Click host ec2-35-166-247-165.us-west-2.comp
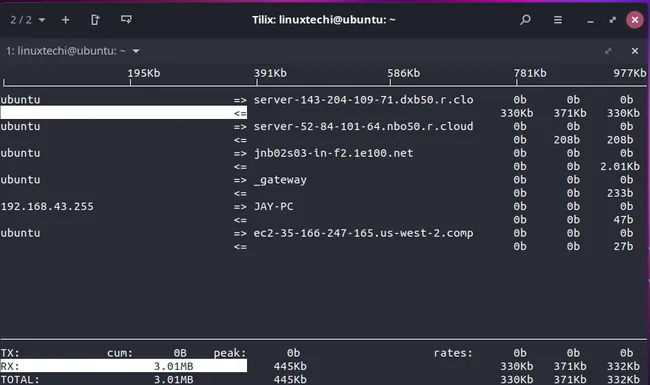 coord(364,233)
